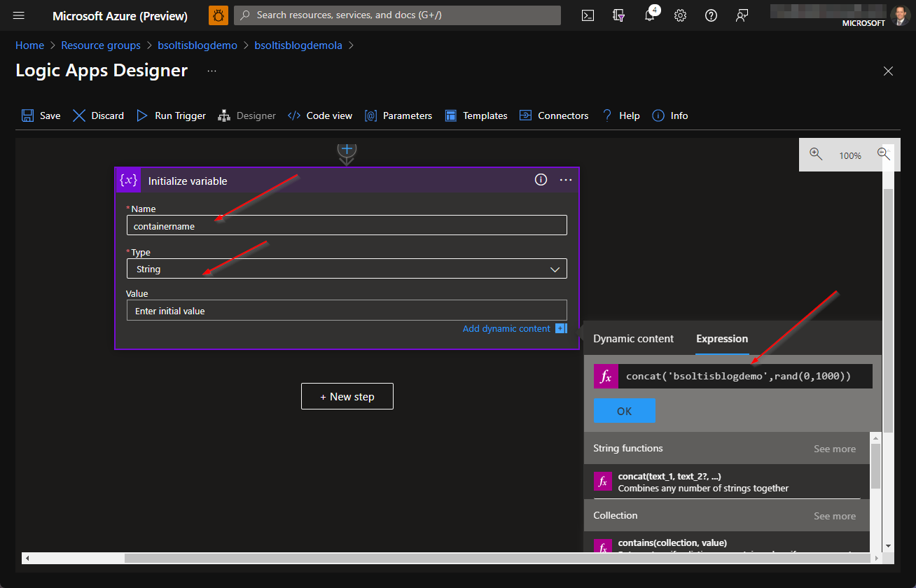This screenshot has height=588, width=916.
Task: Open ellipsis menu on Initialize variable card
Action: [566, 180]
